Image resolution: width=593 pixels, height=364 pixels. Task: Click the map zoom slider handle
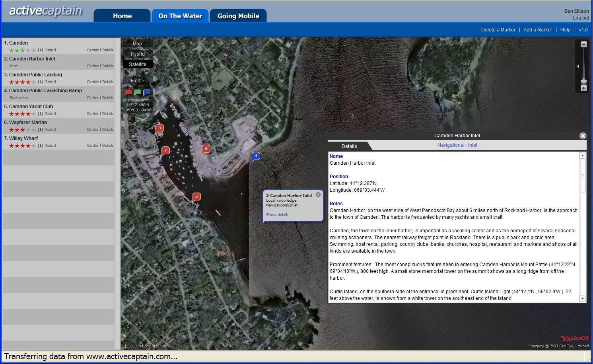tap(584, 81)
